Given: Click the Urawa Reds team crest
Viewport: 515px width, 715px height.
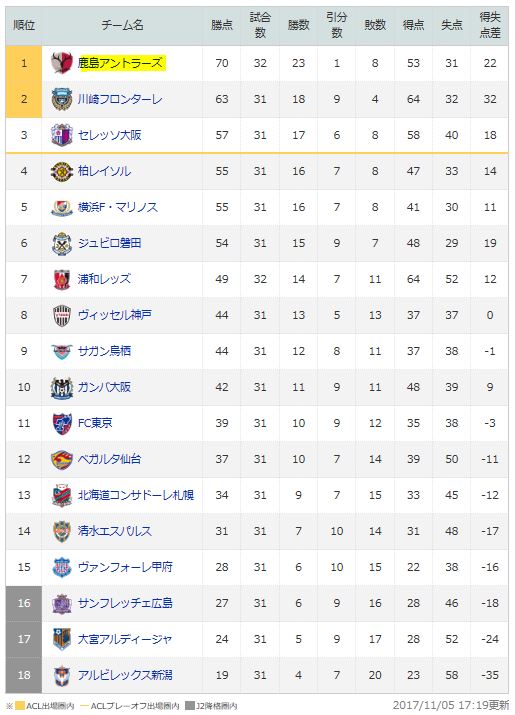Looking at the screenshot, I should 62,279.
